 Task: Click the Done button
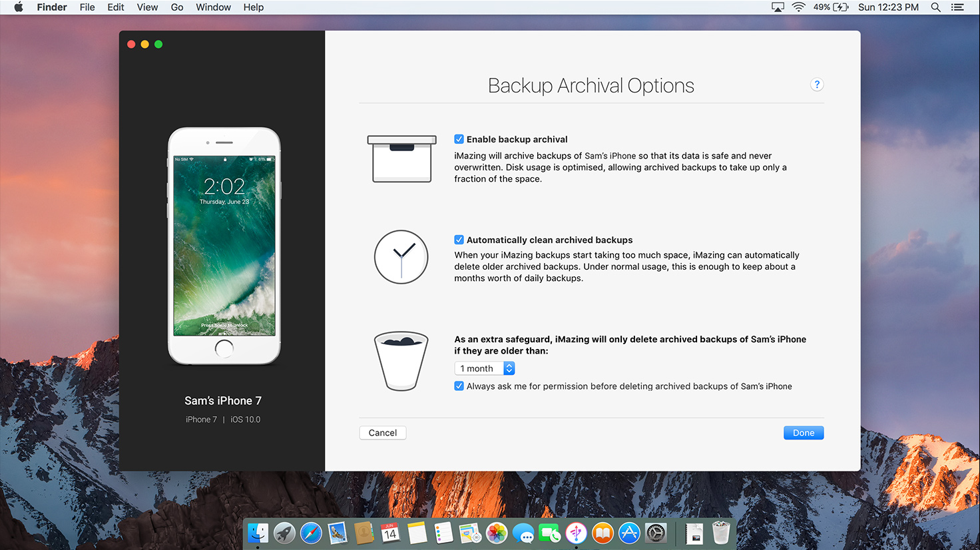[x=804, y=433]
